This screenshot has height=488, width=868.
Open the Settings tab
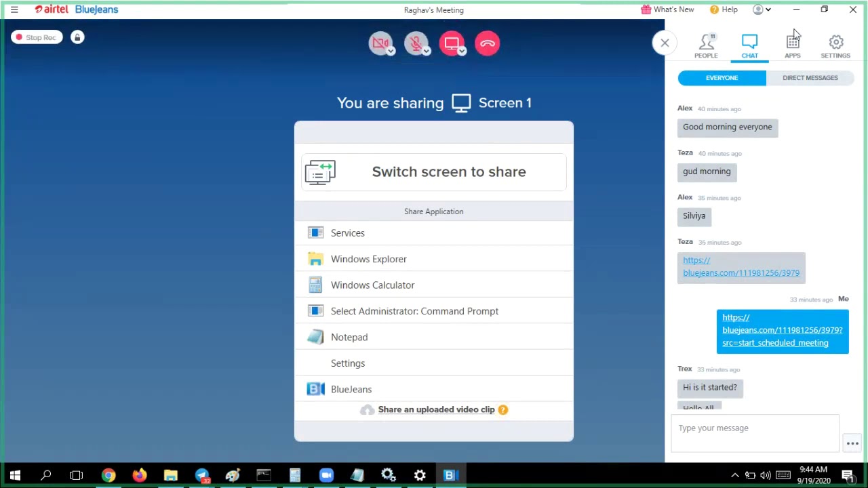[x=835, y=46]
